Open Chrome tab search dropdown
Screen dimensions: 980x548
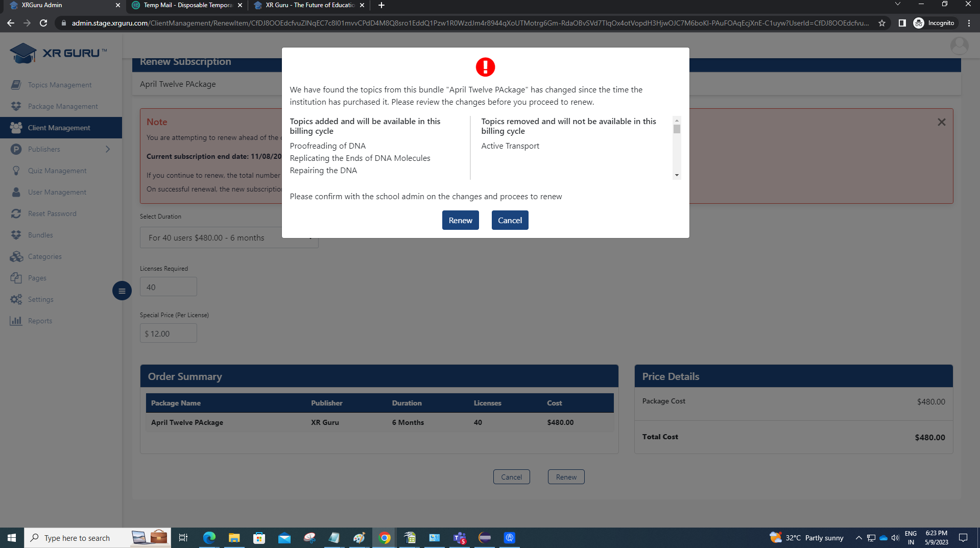[x=897, y=5]
